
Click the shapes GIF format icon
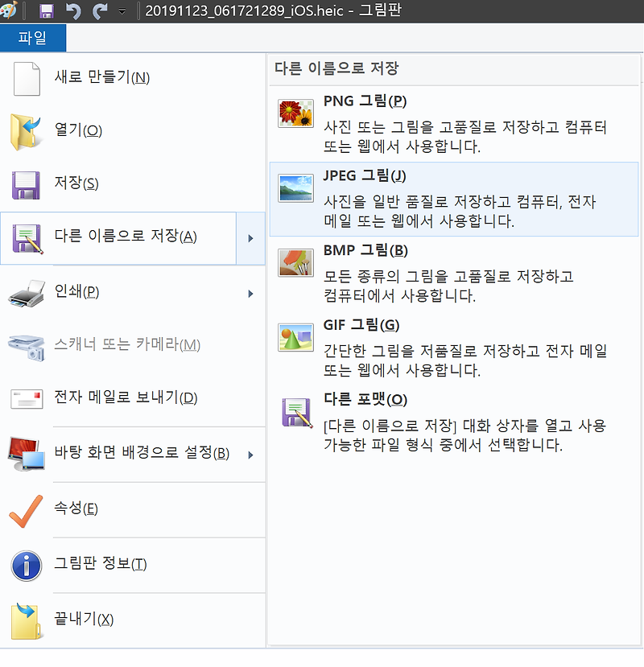[x=295, y=337]
